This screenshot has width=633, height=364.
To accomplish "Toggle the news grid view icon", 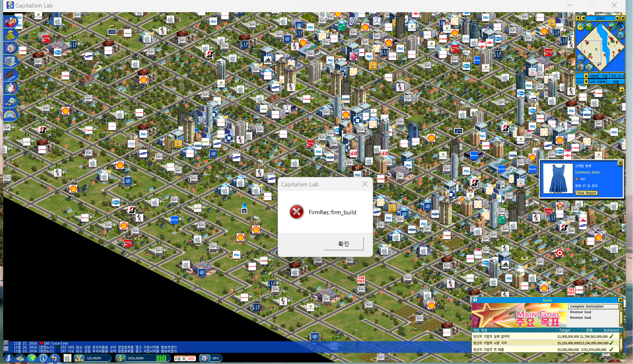I will pyautogui.click(x=6, y=349).
